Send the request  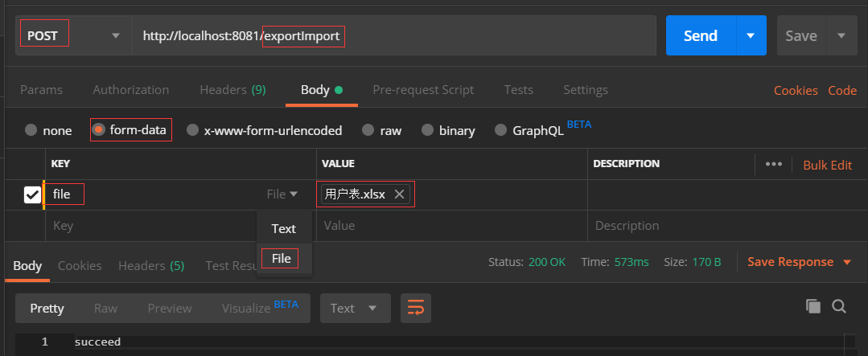pos(701,36)
